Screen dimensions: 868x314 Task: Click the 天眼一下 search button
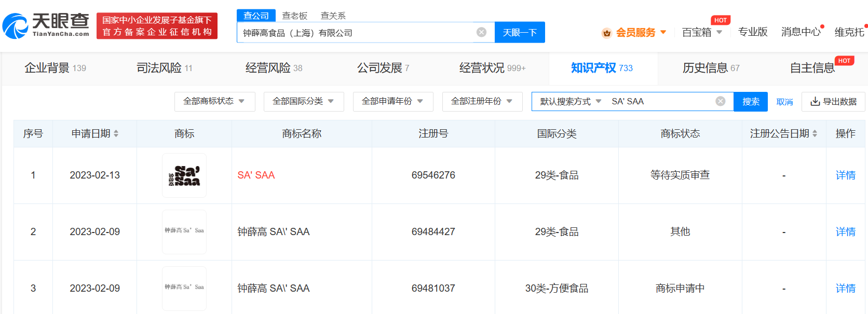[520, 32]
